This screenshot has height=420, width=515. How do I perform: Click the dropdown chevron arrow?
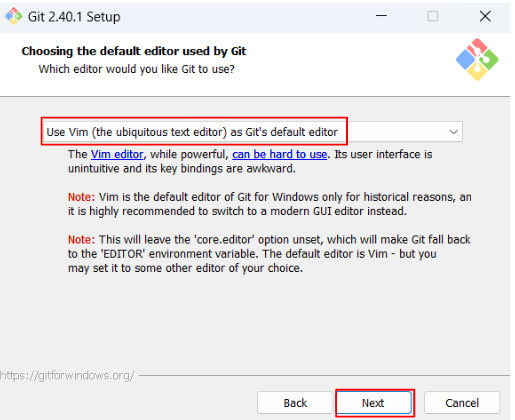point(453,132)
